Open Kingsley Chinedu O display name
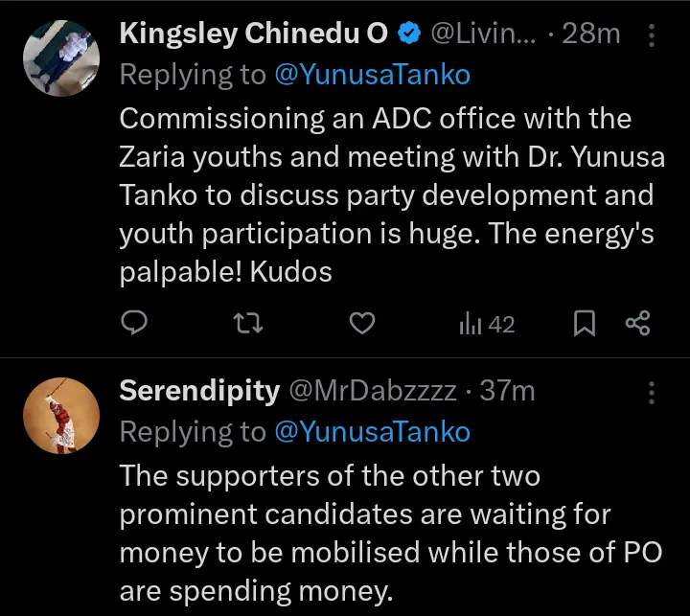The image size is (690, 616). (x=253, y=34)
